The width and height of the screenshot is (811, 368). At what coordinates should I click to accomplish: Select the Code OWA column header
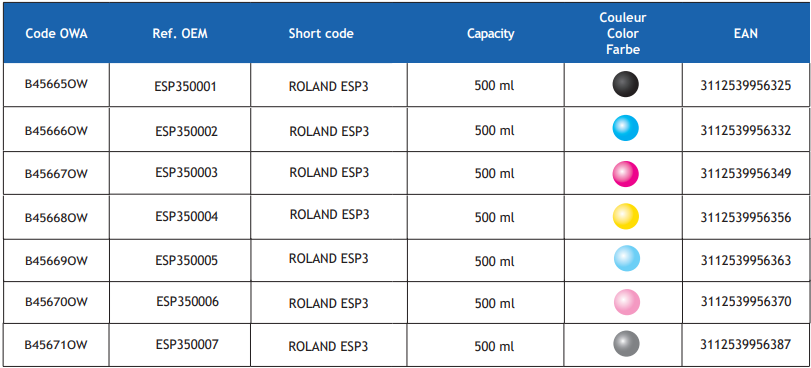pos(56,34)
